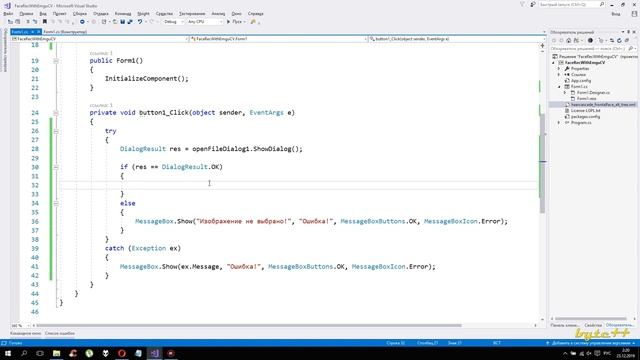Image resolution: width=640 pixels, height=360 pixels.
Task: Expand the Ссылки node
Action: coord(559,75)
